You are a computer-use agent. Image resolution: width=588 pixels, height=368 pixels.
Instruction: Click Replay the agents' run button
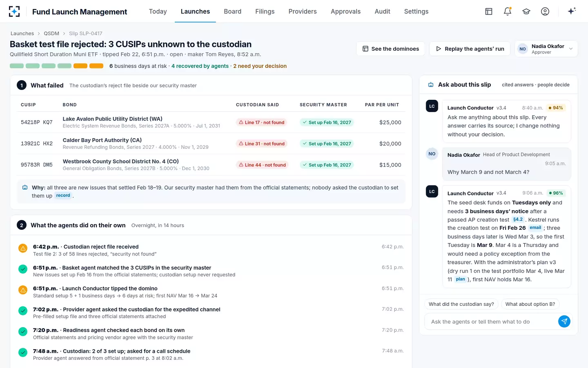pyautogui.click(x=470, y=49)
